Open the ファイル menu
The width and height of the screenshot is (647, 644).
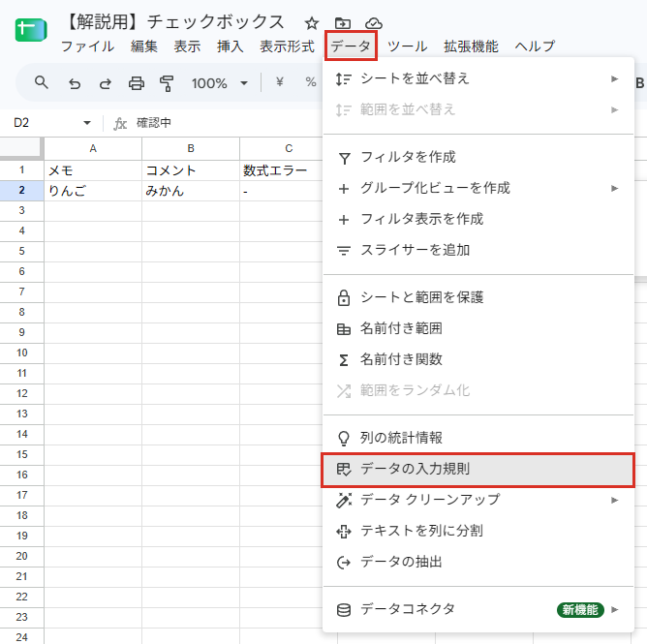(87, 46)
